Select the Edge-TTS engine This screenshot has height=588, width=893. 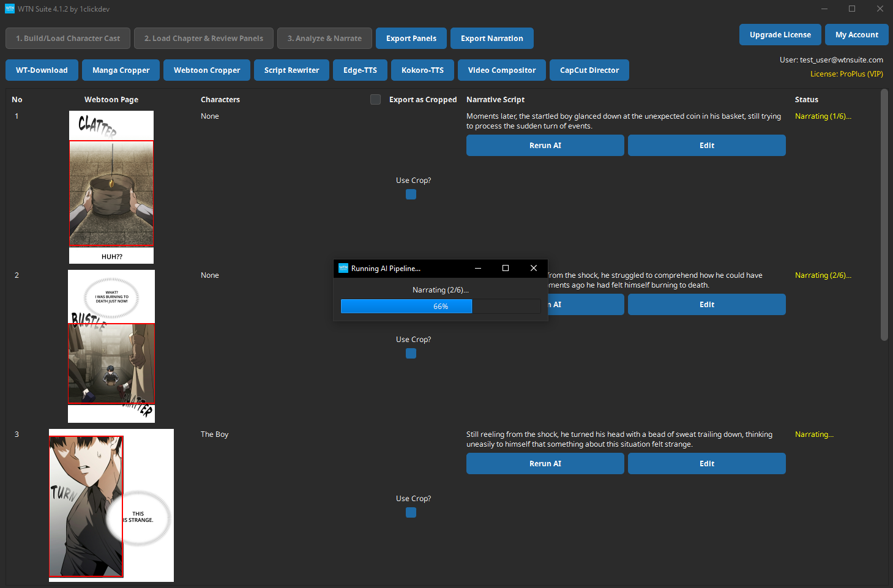tap(360, 70)
